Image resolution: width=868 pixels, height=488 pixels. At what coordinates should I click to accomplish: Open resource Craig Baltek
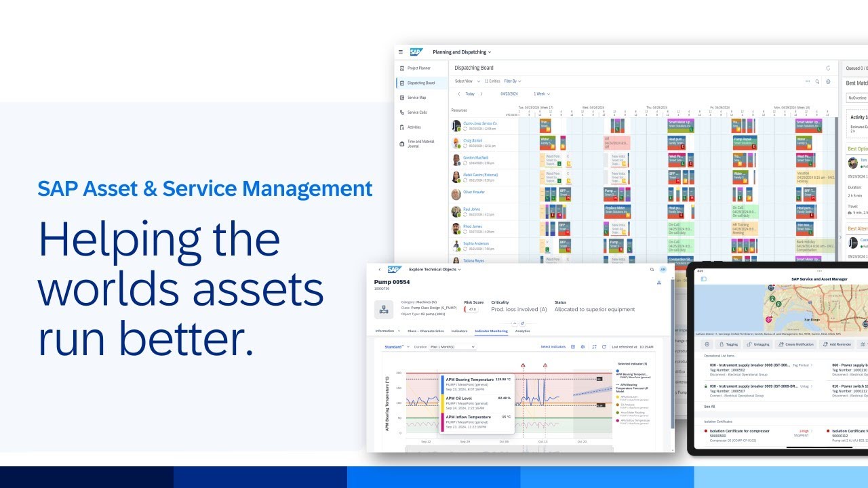tap(473, 140)
